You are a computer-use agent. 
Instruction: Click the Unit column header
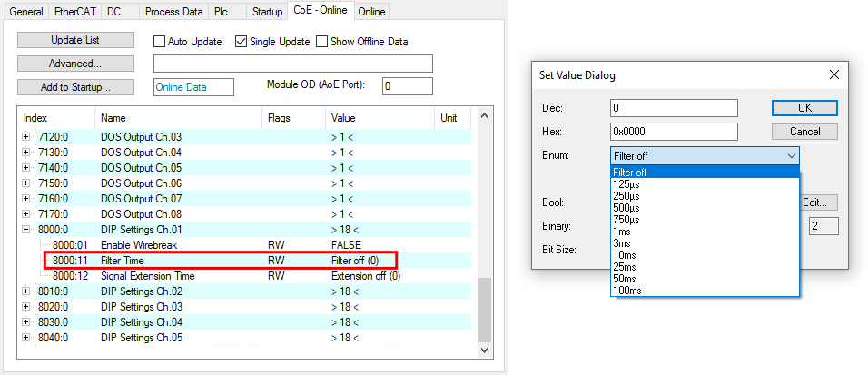coord(453,118)
